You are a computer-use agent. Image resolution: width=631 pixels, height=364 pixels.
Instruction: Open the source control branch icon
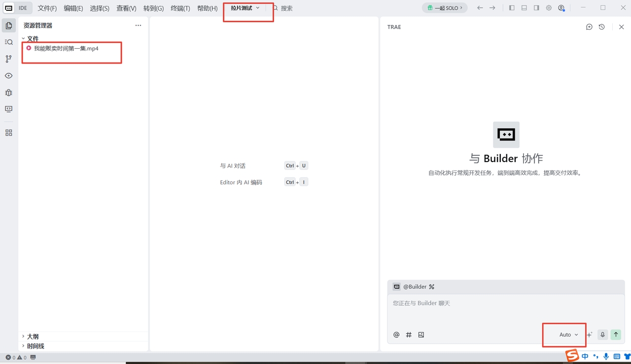9,59
